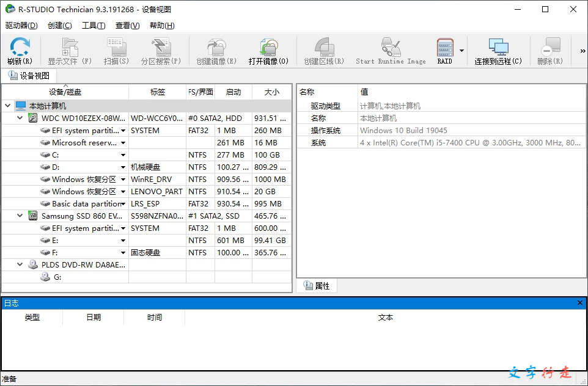Select the Intel Core i5-7400 CPU value

point(470,143)
